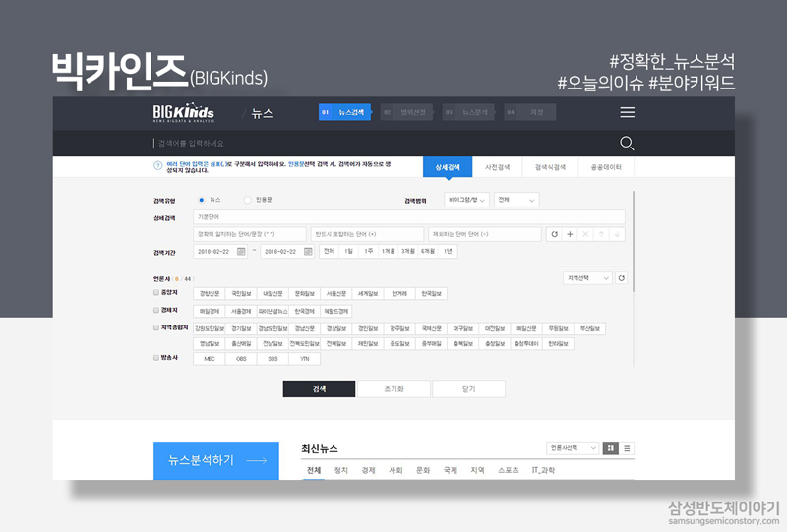787x532 pixels.
Task: Set search period to 1개월
Action: coord(388,251)
